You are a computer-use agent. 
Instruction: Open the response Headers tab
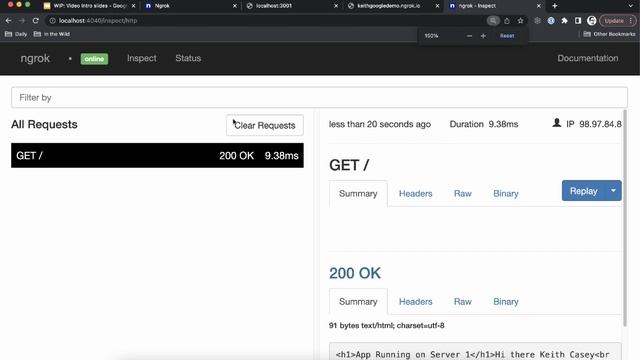click(416, 302)
